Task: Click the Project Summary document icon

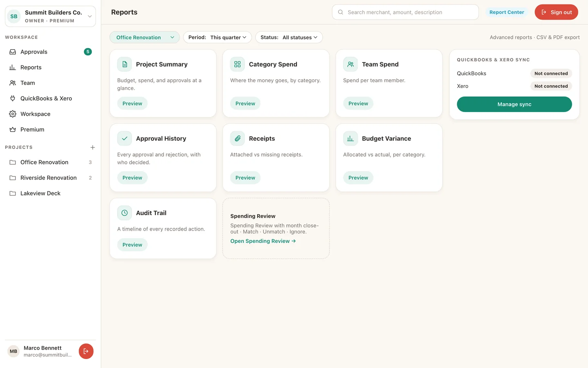Action: [125, 64]
